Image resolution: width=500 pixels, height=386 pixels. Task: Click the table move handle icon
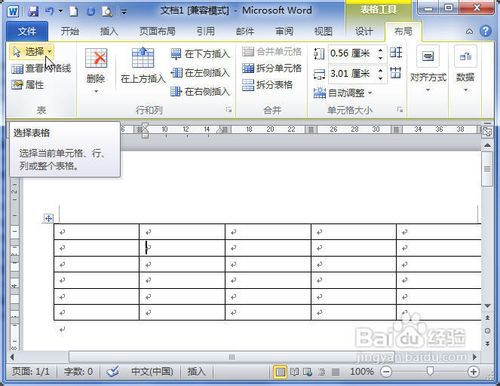pyautogui.click(x=48, y=219)
